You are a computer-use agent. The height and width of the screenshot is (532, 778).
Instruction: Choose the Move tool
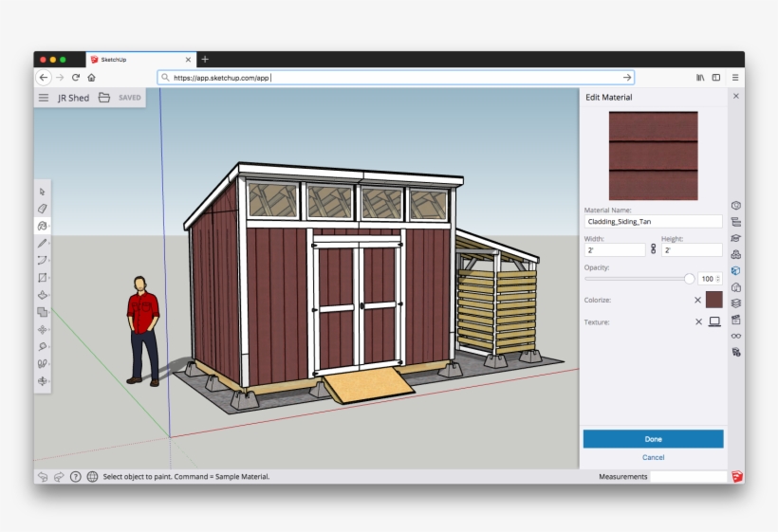point(42,329)
